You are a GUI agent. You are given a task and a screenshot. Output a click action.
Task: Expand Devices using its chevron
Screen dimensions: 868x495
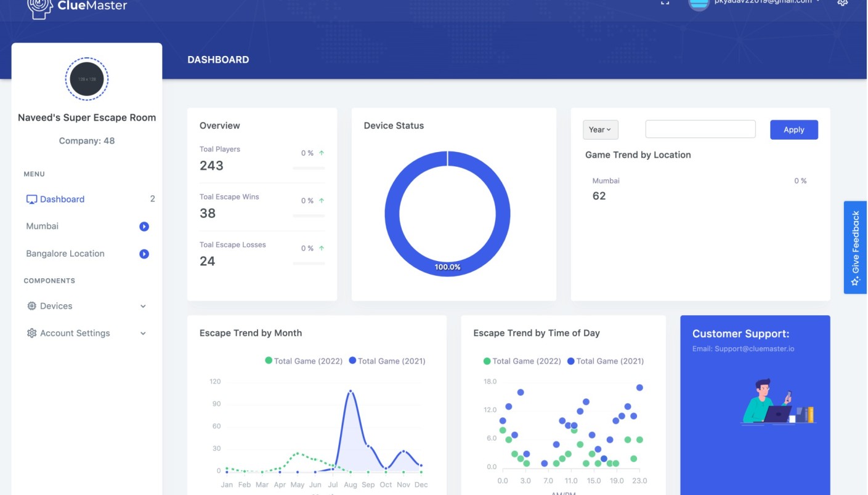(x=143, y=306)
